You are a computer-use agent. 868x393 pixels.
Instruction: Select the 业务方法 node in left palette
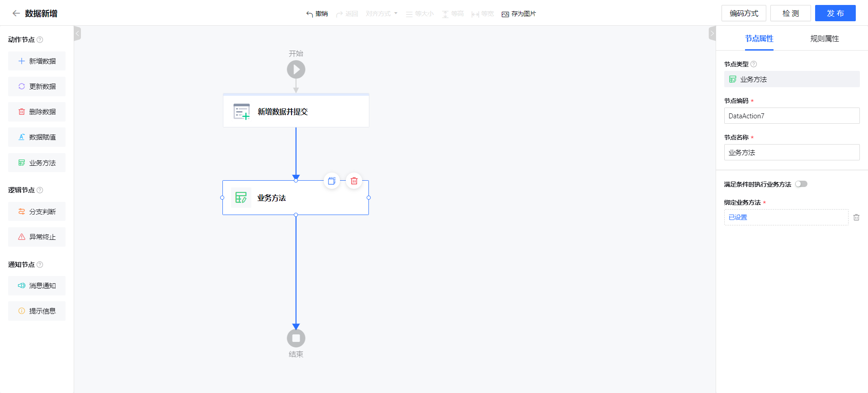coord(37,163)
